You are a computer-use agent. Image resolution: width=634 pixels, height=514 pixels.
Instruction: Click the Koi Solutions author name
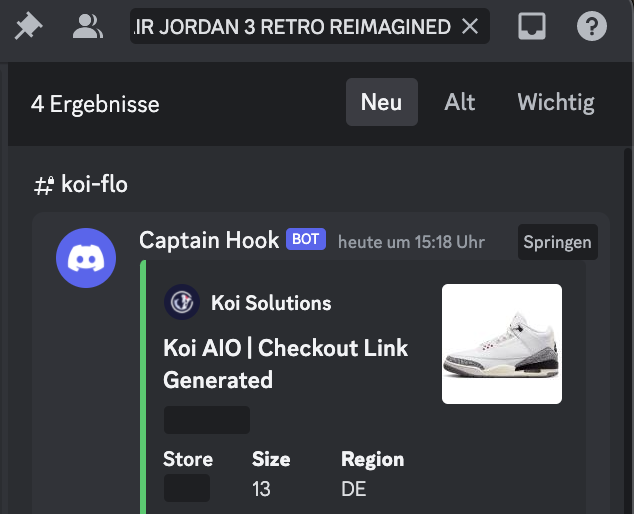271,302
